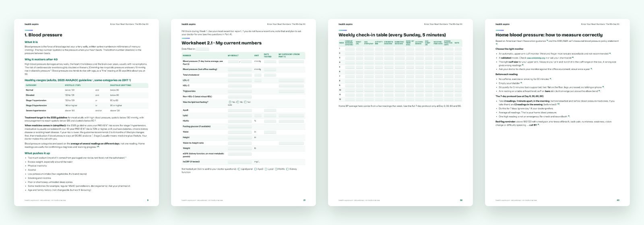This screenshot has width=644, height=225.
Task: Check Lipid panel in Not tested yet
Action: [x=239, y=169]
